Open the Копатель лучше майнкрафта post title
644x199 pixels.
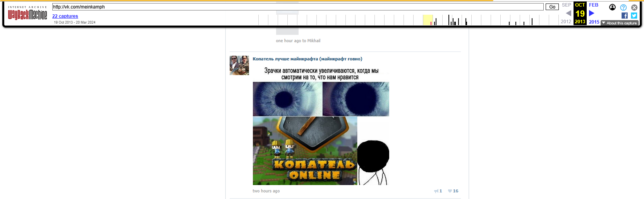(x=307, y=59)
